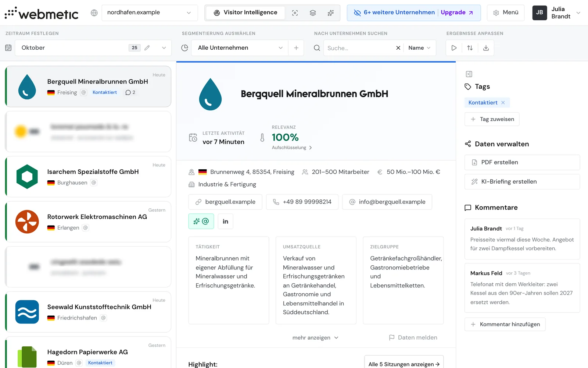Select the focus scan tab icon
Screen dimensions: 588x368
tap(295, 13)
